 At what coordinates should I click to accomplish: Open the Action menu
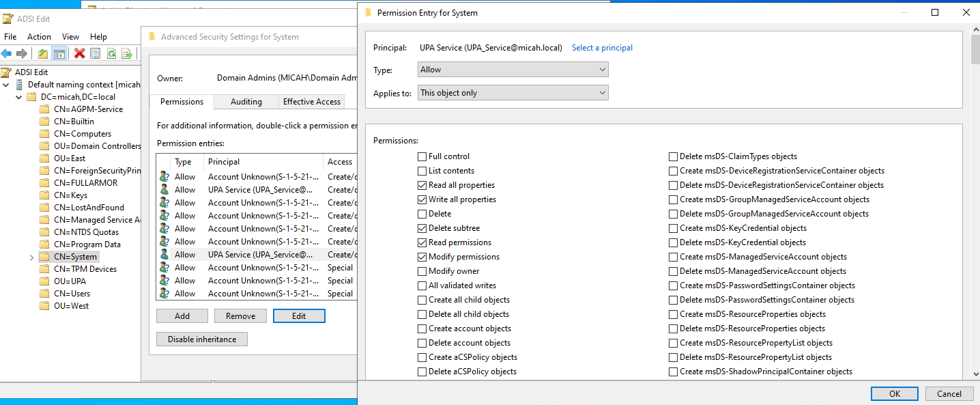[39, 37]
